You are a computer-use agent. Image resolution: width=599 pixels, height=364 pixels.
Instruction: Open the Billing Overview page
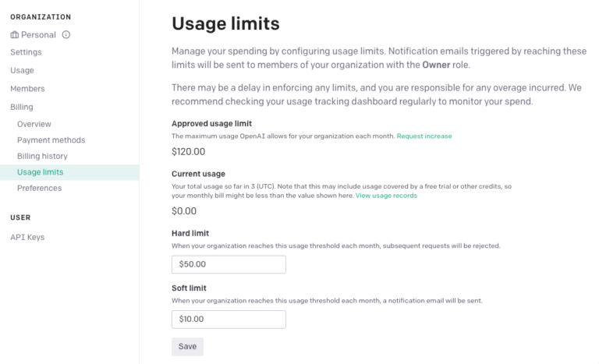click(34, 124)
